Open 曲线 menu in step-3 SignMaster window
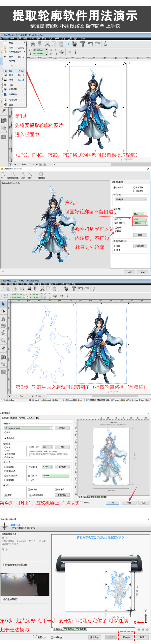151x644 pixels. [x=51, y=284]
